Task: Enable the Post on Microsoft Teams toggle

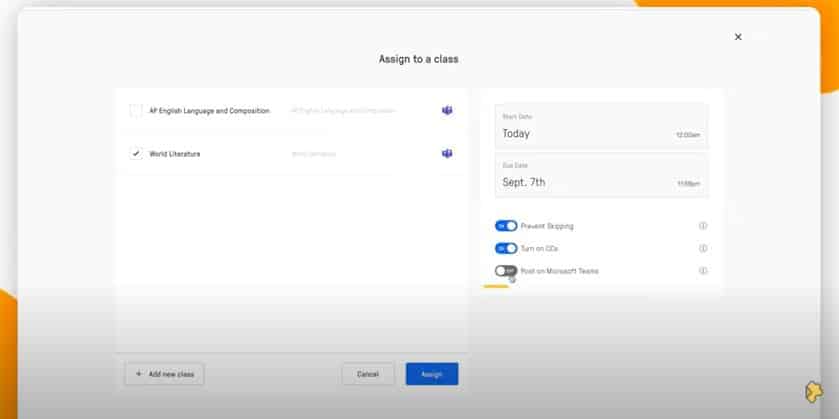Action: pyautogui.click(x=506, y=271)
